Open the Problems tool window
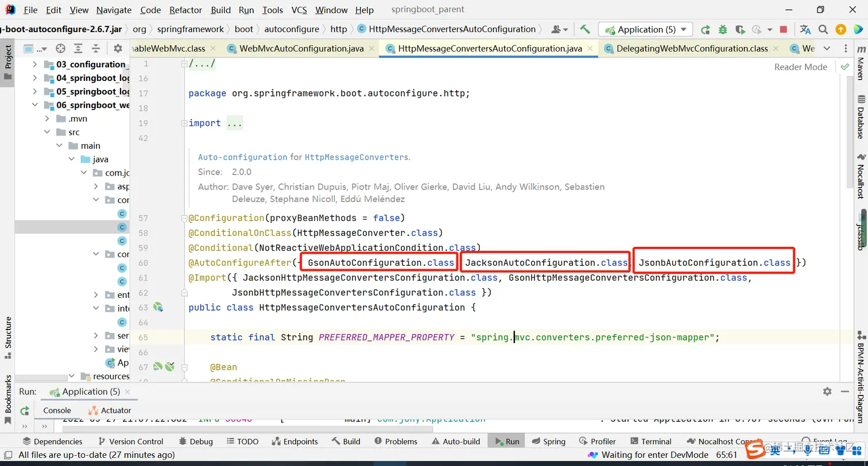This screenshot has height=466, width=868. click(396, 441)
